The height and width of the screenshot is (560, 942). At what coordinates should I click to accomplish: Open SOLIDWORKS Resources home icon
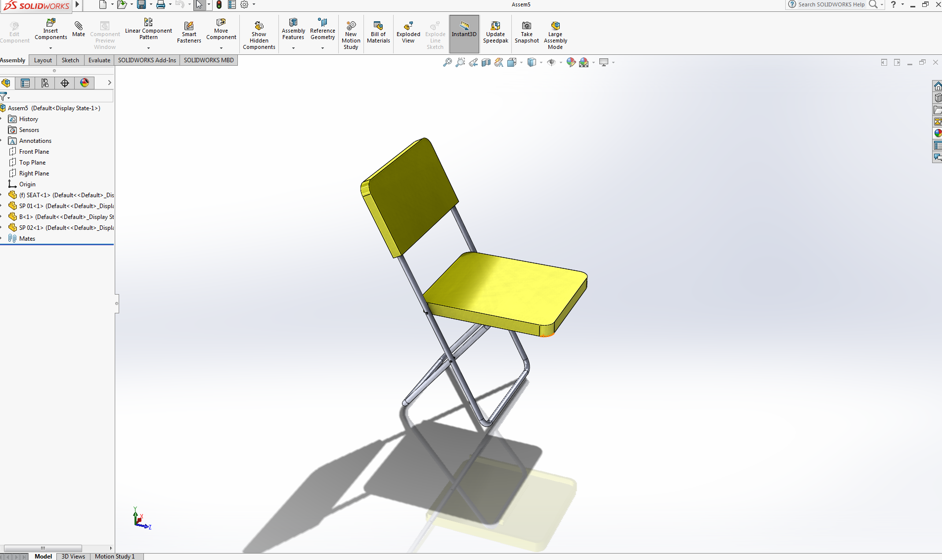pyautogui.click(x=938, y=86)
